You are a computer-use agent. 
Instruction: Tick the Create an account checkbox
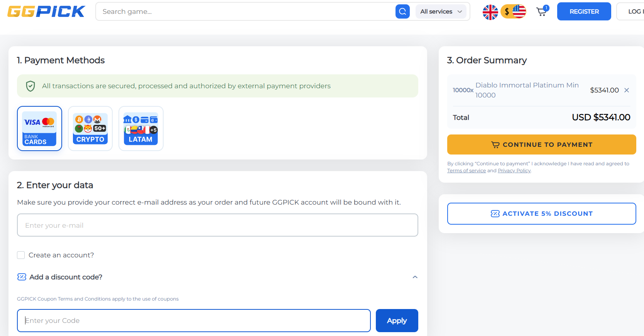[x=21, y=255]
